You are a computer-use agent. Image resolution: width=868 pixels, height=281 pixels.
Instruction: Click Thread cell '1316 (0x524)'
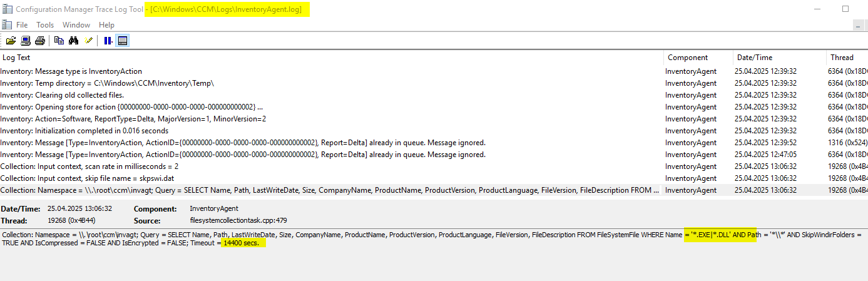[x=848, y=143]
